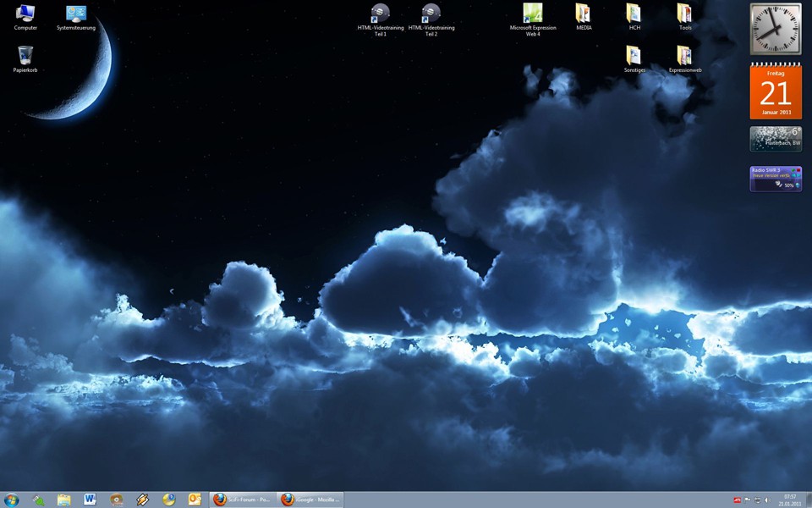Open the HCH folder
Screen dimensions: 812x508
(x=634, y=14)
